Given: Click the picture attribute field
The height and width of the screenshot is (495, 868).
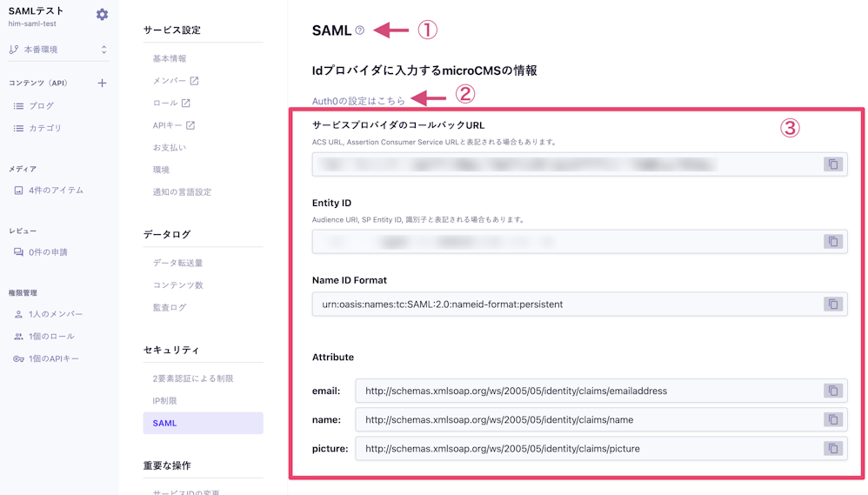Looking at the screenshot, I should (x=601, y=448).
